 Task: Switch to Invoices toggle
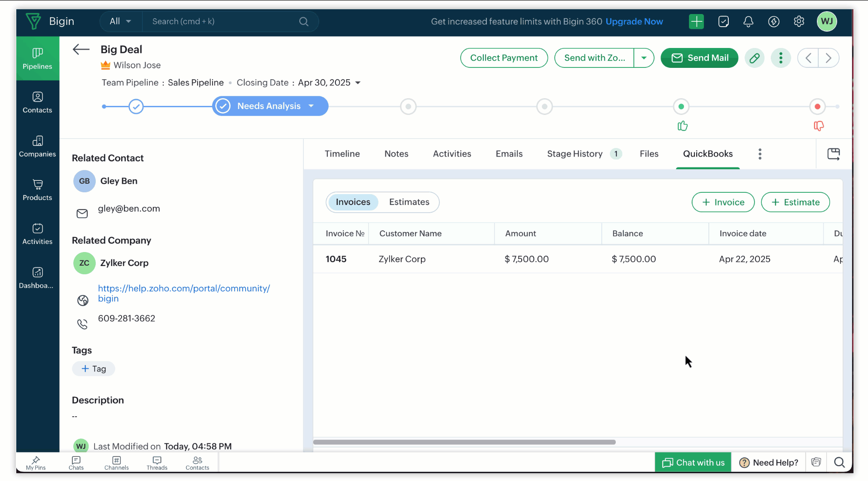(353, 202)
